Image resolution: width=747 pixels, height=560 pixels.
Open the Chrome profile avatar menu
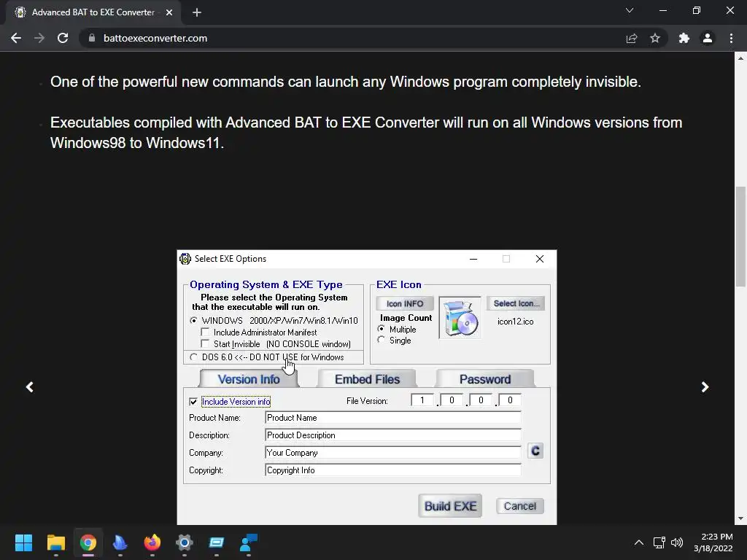tap(708, 38)
